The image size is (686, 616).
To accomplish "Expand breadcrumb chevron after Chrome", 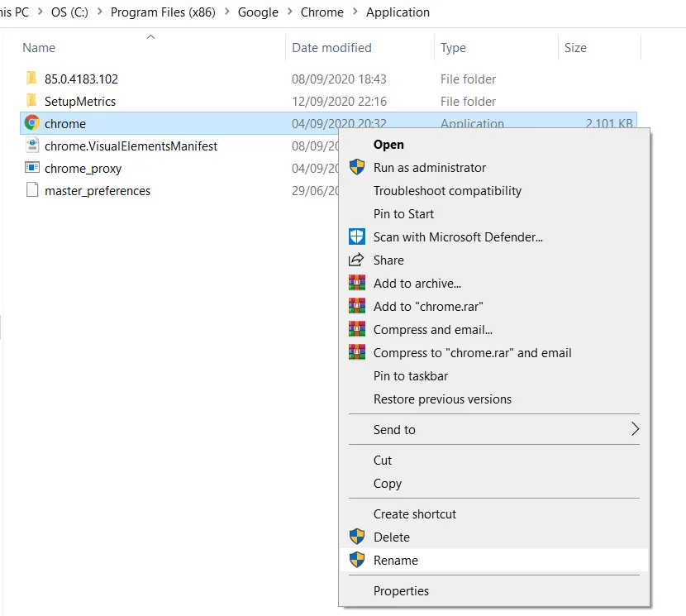I will (355, 12).
